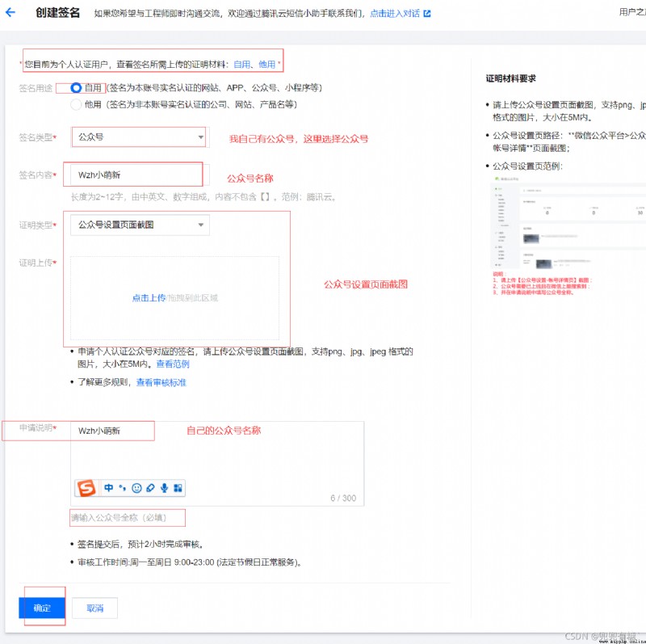
Task: Toggle the punctuation mode icon on IME bar
Action: coord(123,488)
